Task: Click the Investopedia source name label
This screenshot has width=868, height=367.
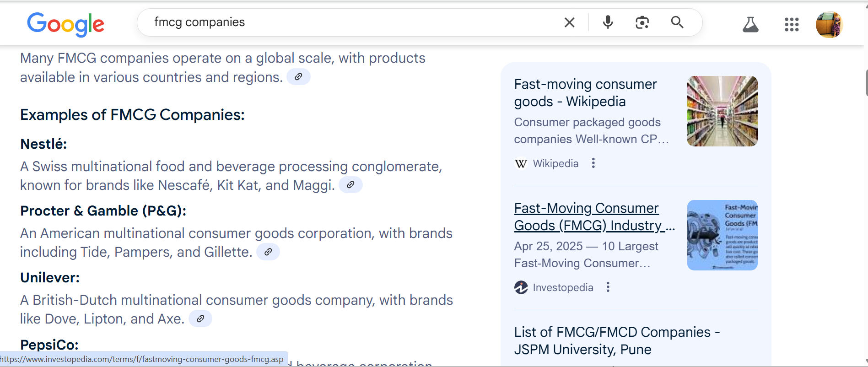Action: pos(563,287)
